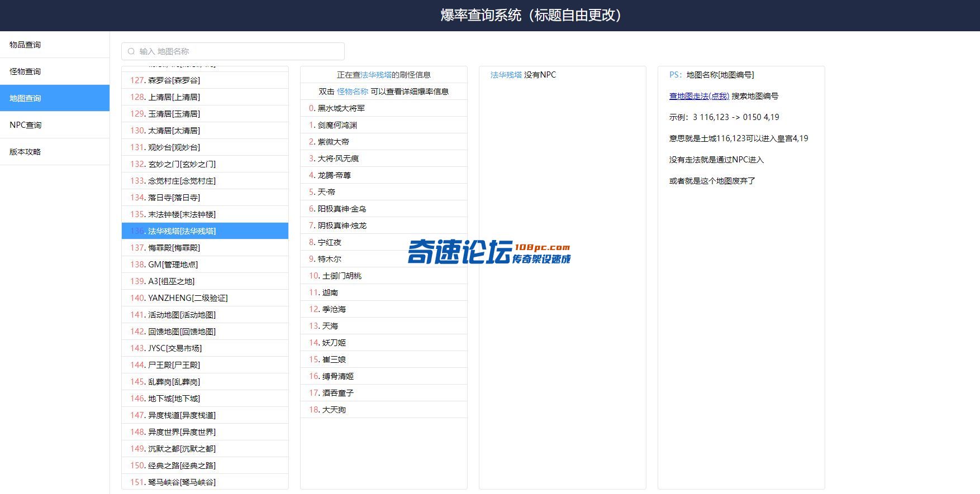Select map 139. A3[祖巫之地]
Image resolution: width=980 pixels, height=494 pixels.
click(205, 281)
